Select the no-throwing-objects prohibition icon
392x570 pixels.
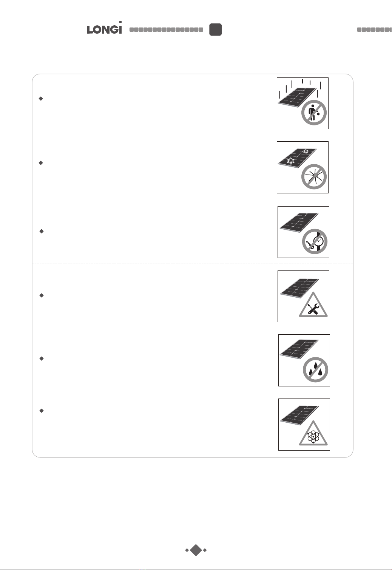(314, 113)
